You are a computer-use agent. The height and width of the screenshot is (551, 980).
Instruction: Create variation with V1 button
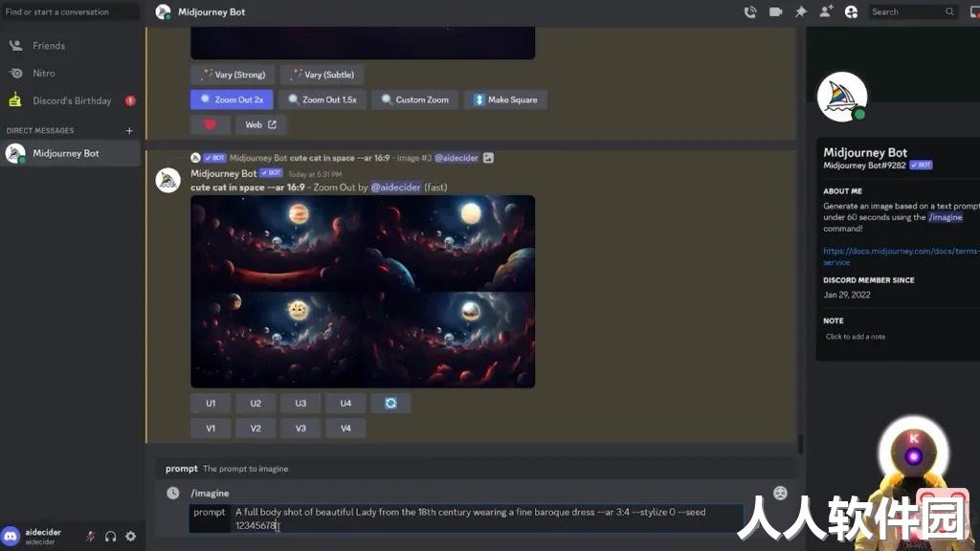click(x=211, y=429)
